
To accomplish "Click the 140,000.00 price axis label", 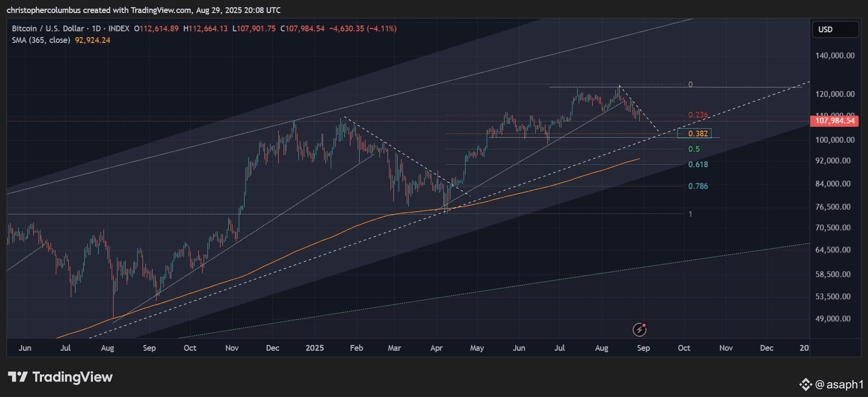I will tap(835, 55).
